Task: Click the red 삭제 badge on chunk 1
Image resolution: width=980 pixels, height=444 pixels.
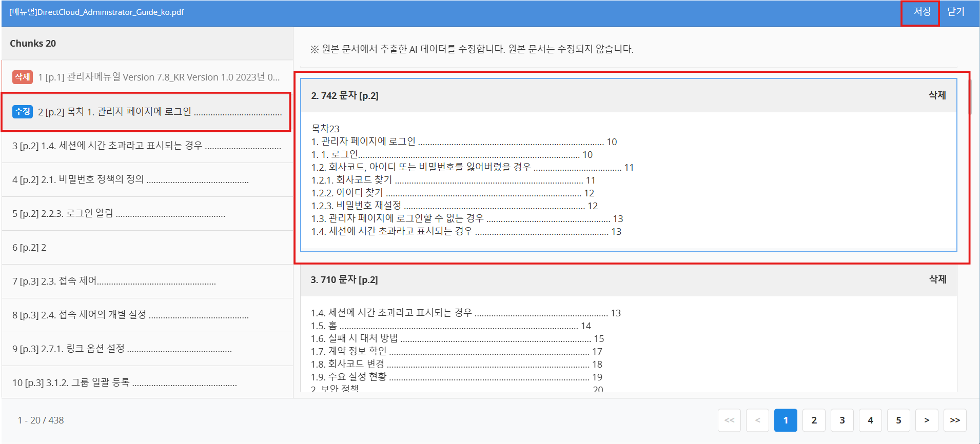Action: pos(23,77)
